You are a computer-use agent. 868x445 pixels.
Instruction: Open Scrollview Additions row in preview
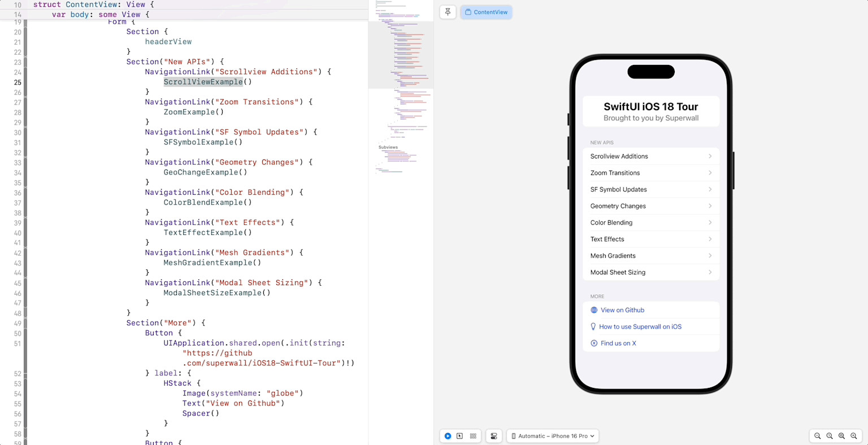[651, 156]
